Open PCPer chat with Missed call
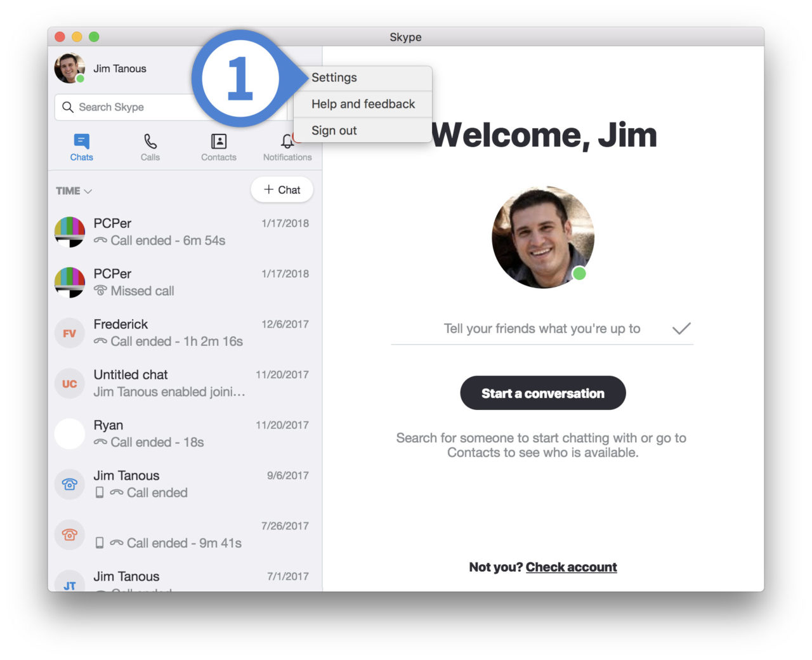This screenshot has width=812, height=660. (x=185, y=282)
